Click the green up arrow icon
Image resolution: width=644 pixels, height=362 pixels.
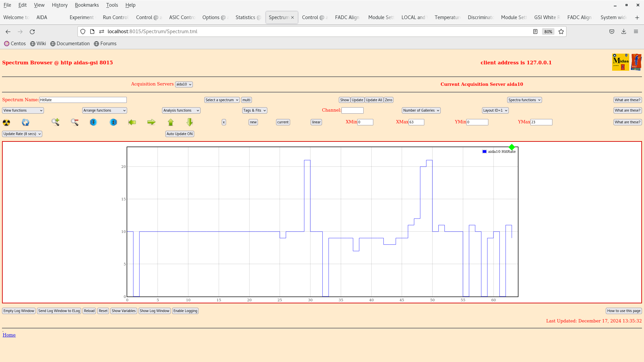pyautogui.click(x=170, y=122)
